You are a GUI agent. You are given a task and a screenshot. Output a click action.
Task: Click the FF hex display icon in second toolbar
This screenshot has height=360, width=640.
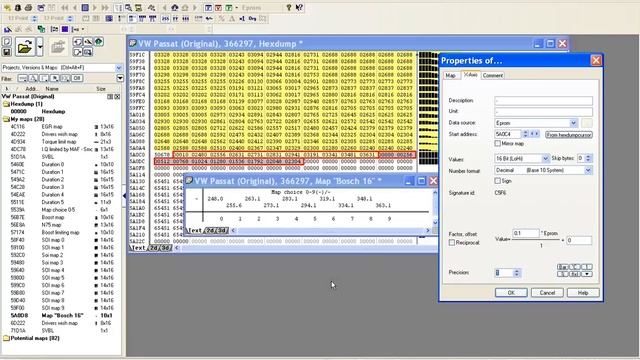(175, 18)
